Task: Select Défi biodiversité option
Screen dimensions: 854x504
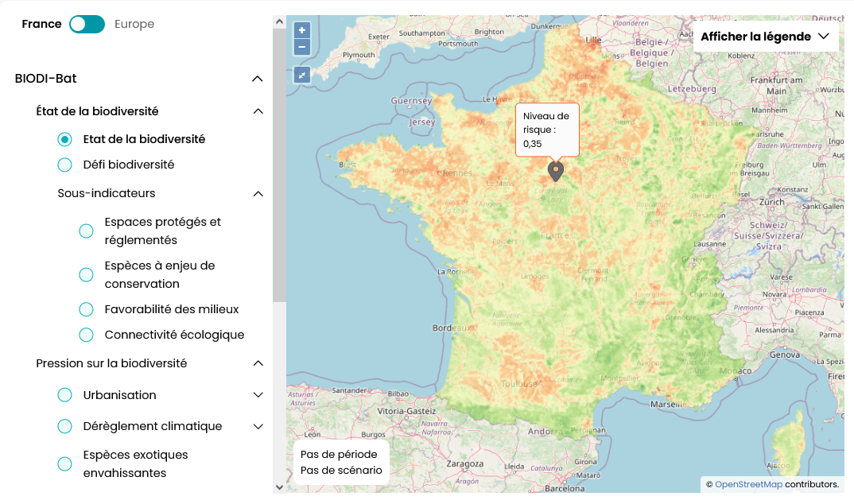Action: point(65,165)
